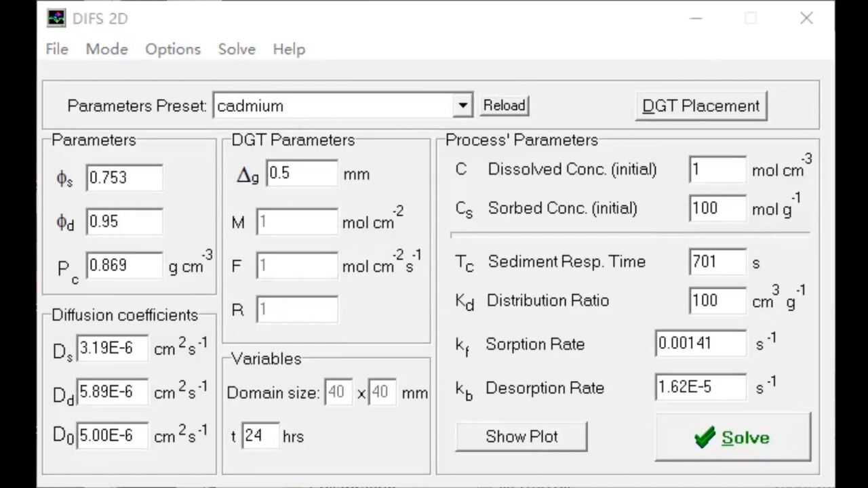Click the time t hrs field
This screenshot has height=488, width=868.
point(260,436)
